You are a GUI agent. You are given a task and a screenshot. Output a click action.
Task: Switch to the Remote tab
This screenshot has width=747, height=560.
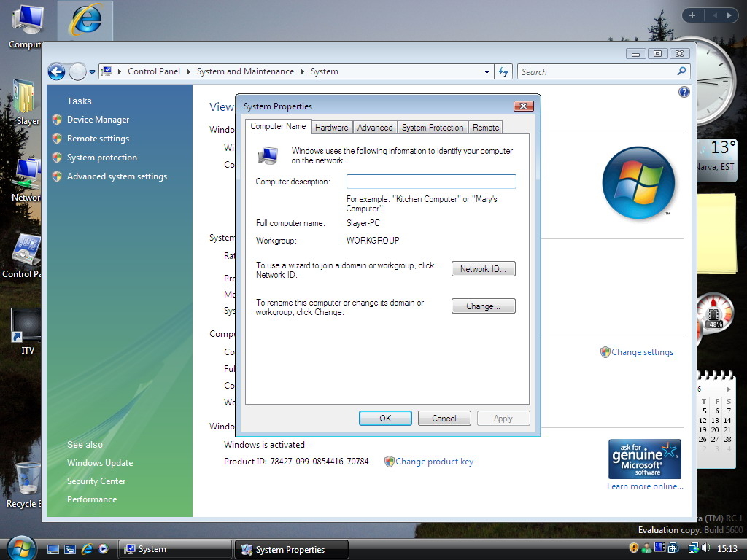tap(486, 128)
